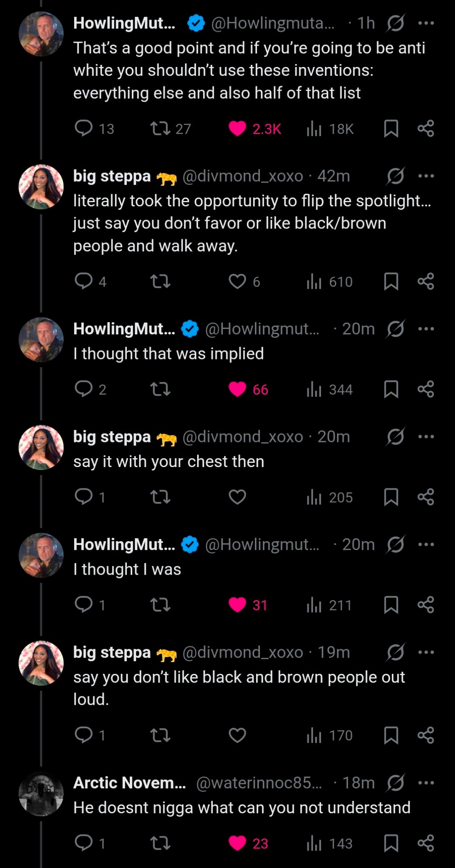
Task: Like the 'say it with your chest then' tweet
Action: [x=237, y=497]
